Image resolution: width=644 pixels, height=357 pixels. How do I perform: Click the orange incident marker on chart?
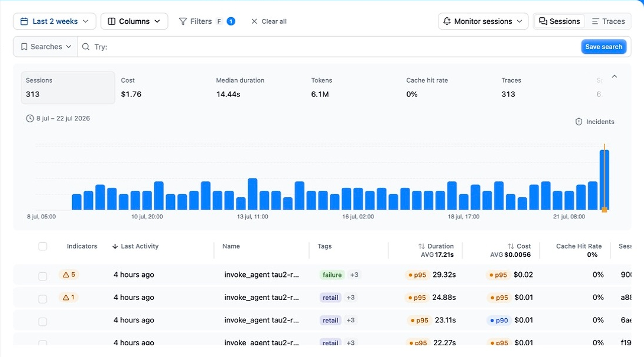point(604,209)
